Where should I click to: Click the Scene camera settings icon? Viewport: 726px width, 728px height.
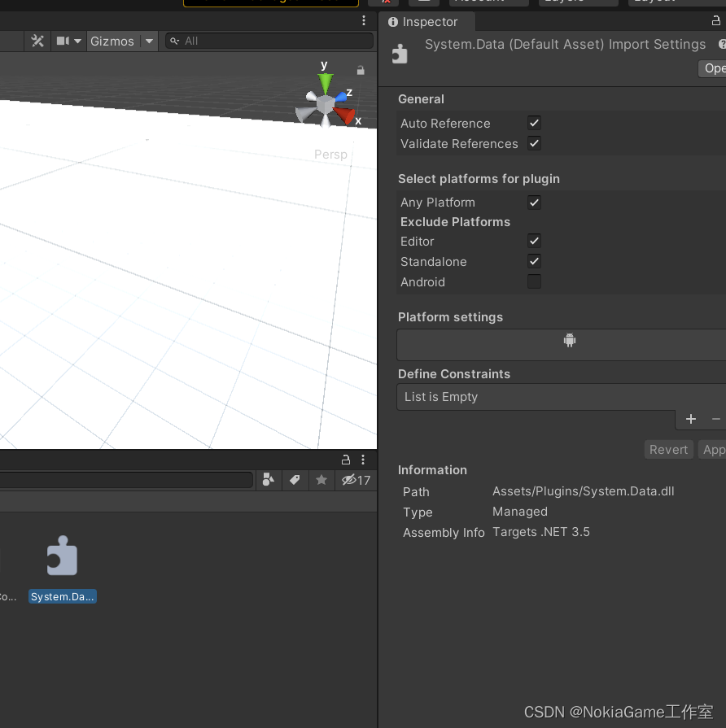click(x=63, y=41)
